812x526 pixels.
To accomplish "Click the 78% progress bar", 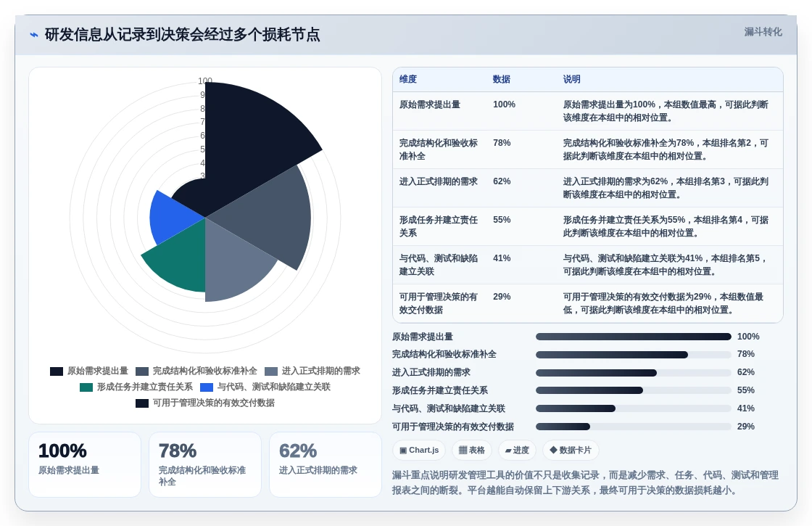I will point(634,355).
